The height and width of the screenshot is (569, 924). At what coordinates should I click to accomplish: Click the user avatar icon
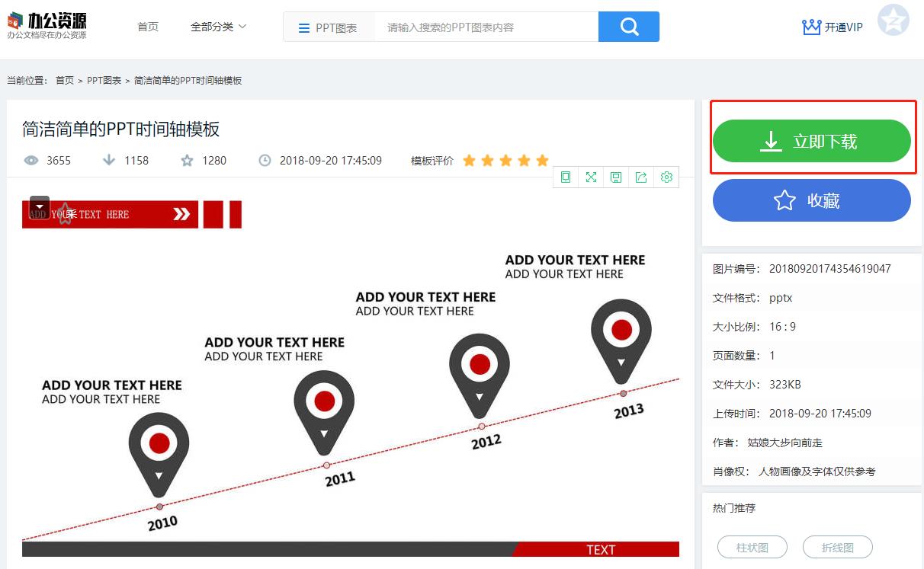pyautogui.click(x=893, y=21)
